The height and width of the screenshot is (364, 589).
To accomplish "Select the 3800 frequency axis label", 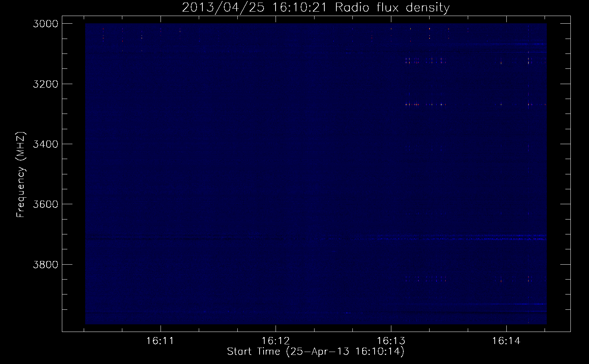I will pos(46,264).
